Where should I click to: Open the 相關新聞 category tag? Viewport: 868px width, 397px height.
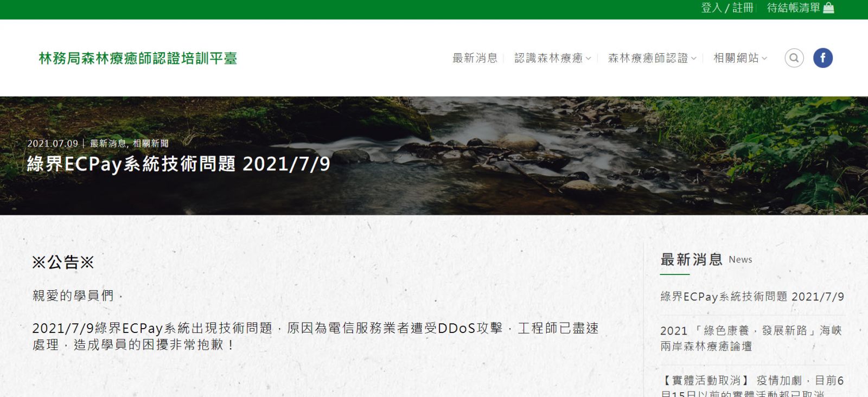pos(150,144)
